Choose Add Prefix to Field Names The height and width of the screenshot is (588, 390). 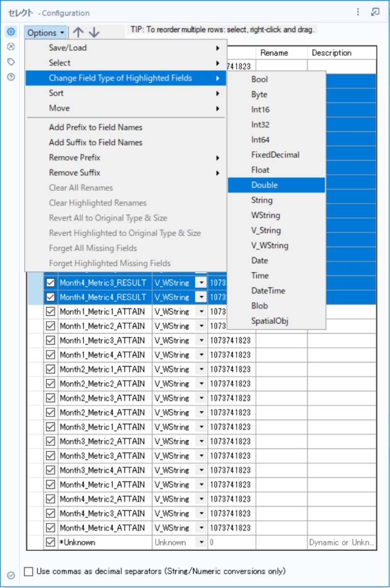(x=125, y=127)
